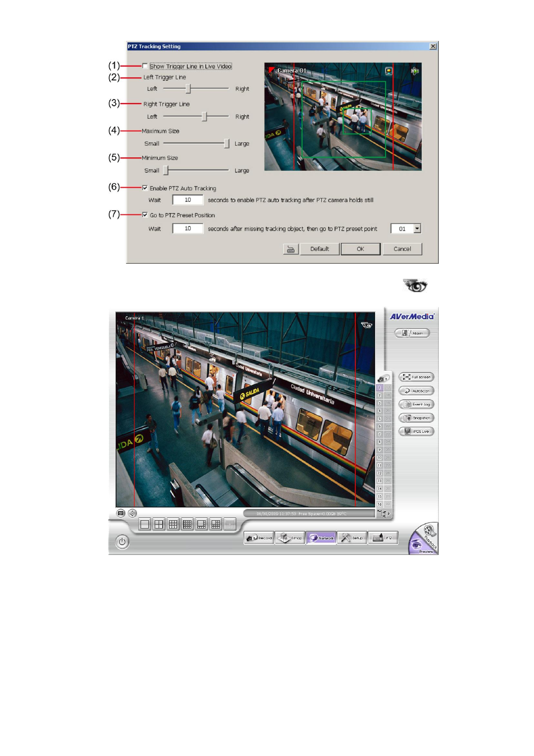
Task: Move the Minimum Size slider handle
Action: (166, 170)
